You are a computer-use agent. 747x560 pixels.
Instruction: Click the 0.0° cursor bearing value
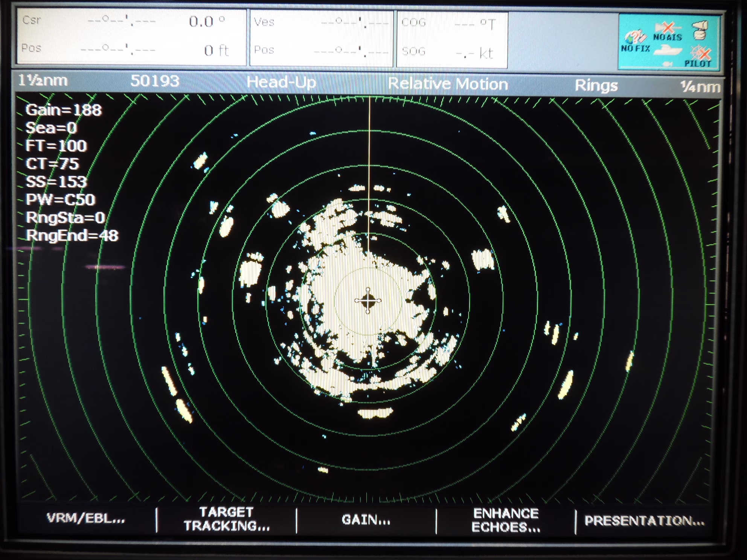point(207,21)
